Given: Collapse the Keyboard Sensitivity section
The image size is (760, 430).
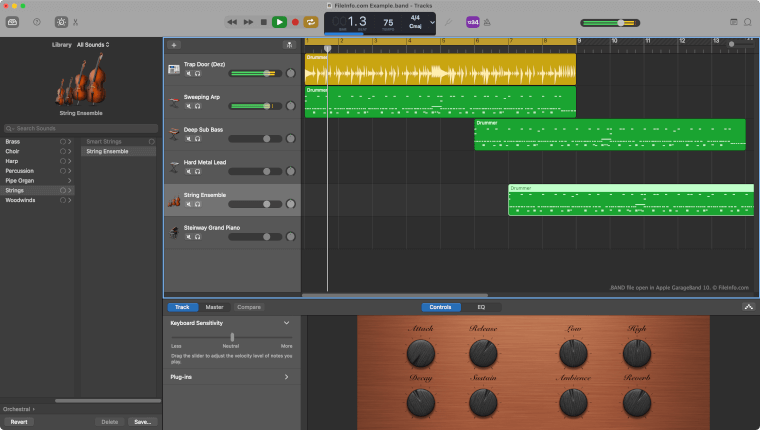Looking at the screenshot, I should click(286, 323).
